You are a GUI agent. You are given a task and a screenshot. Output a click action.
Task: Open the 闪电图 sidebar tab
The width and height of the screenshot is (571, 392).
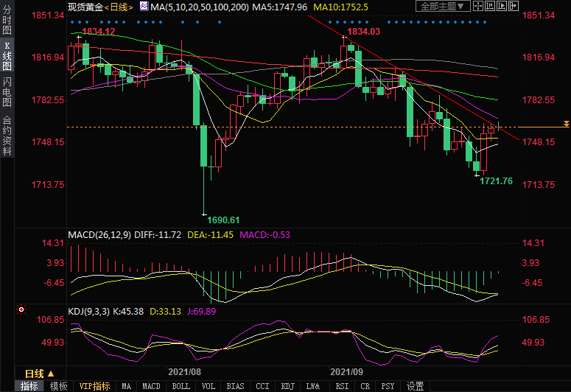(7, 91)
